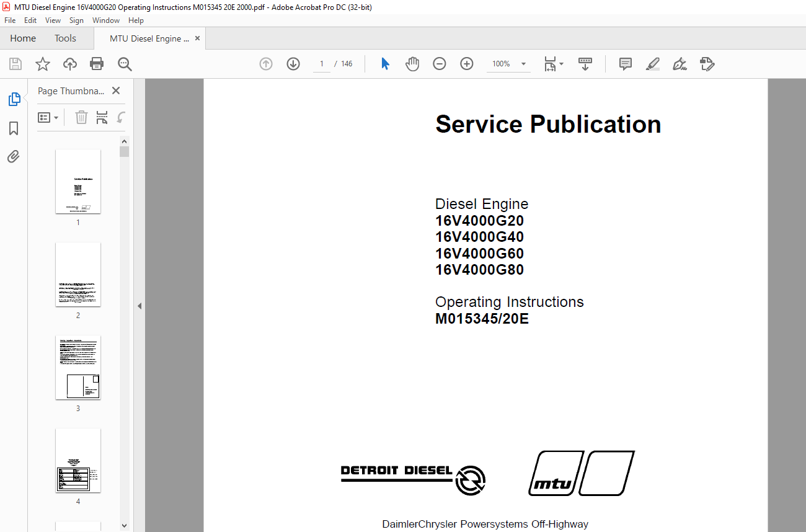The height and width of the screenshot is (532, 806).
Task: Choose the Selection arrow tool
Action: [385, 64]
